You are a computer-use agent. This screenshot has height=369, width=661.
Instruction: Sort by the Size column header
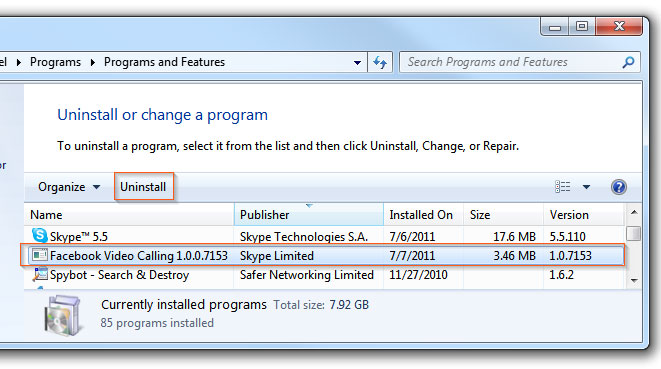(x=503, y=215)
